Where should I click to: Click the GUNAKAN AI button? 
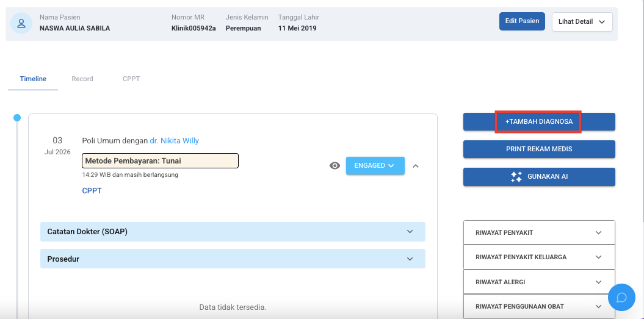(x=539, y=177)
